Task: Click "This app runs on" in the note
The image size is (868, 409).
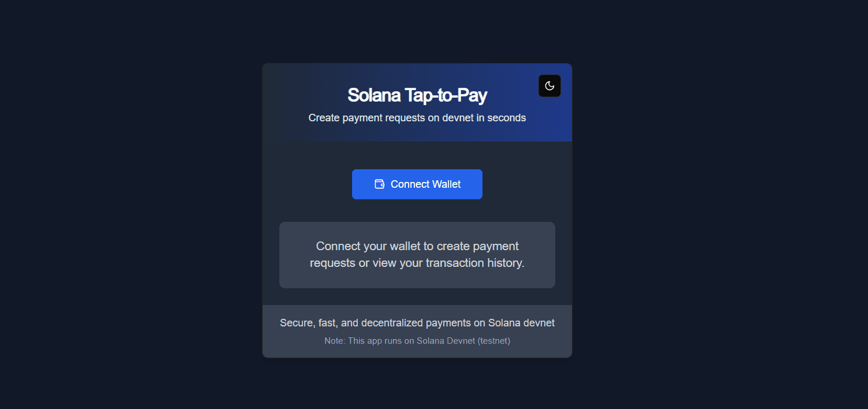Action: coord(381,341)
